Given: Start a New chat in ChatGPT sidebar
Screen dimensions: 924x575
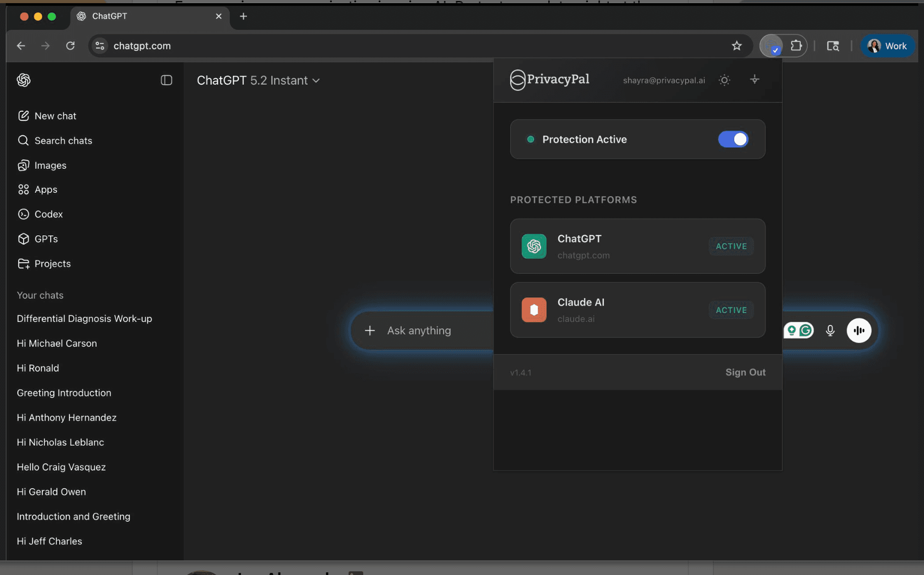Looking at the screenshot, I should pos(55,116).
